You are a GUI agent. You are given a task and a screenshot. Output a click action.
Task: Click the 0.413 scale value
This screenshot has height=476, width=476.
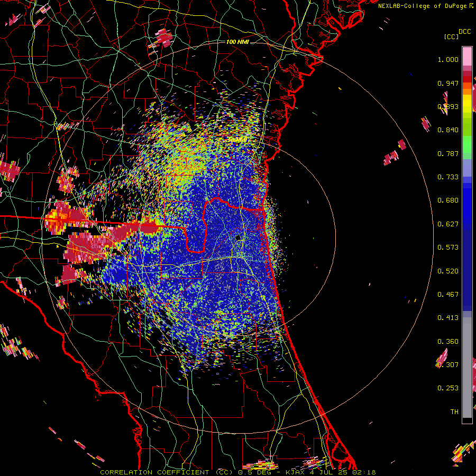tap(448, 318)
